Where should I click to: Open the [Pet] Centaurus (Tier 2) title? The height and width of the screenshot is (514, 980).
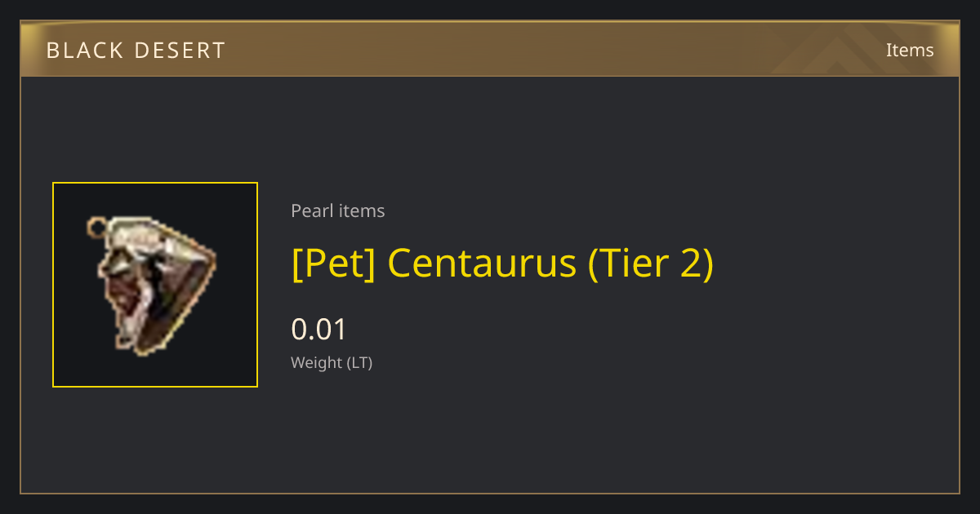tap(502, 263)
